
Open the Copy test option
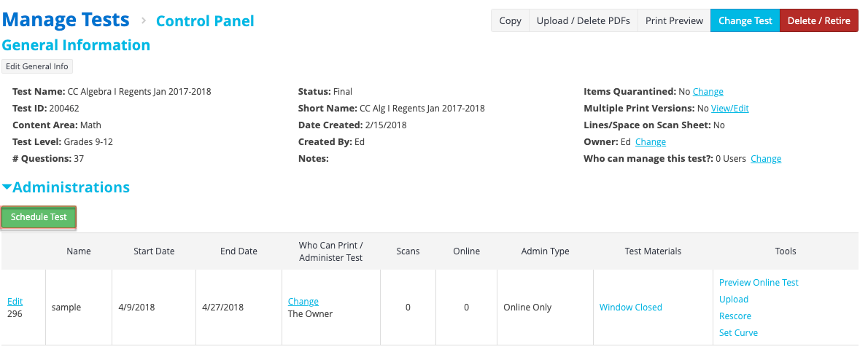[x=510, y=20]
